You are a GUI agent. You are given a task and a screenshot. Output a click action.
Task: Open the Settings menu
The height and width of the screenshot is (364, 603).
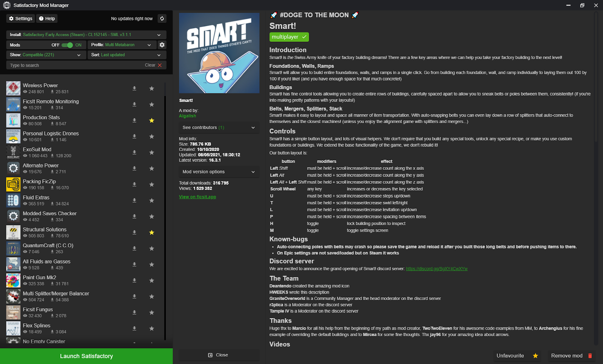(x=21, y=18)
